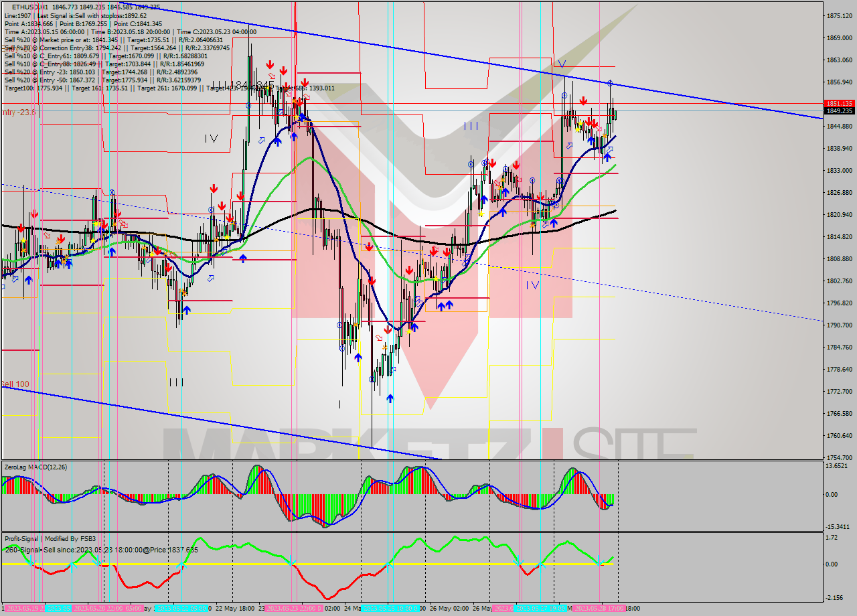The image size is (857, 616).
Task: Click the 1784.760 price axis label
Action: (x=840, y=348)
